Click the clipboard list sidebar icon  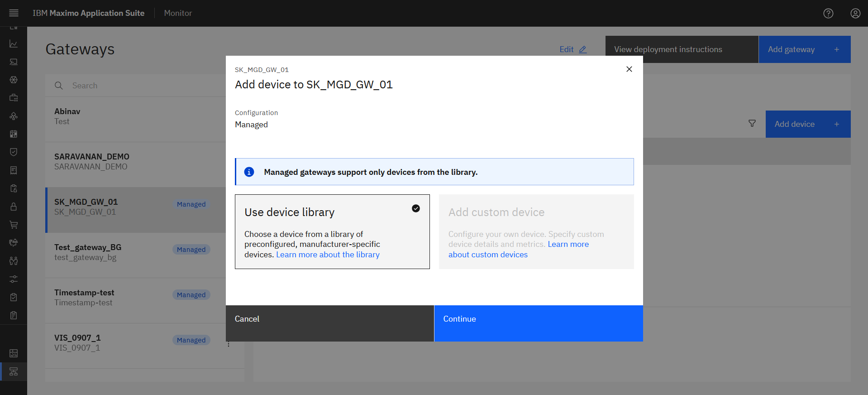[14, 315]
